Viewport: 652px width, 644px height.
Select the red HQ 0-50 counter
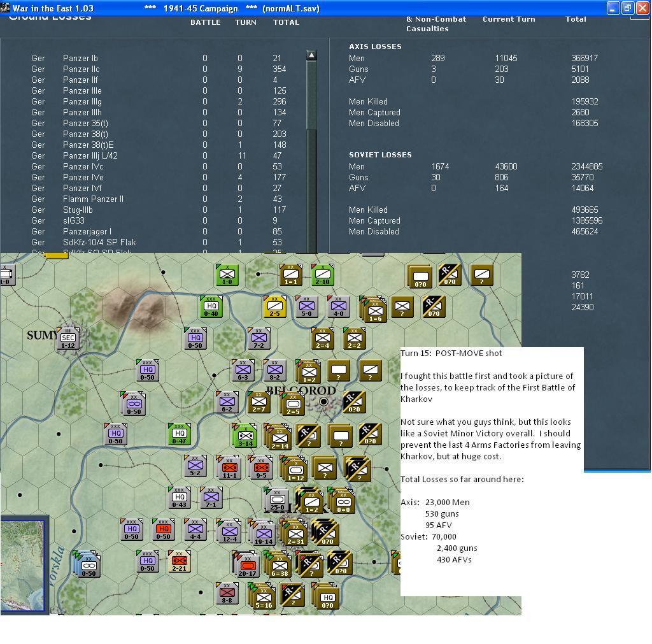164,529
